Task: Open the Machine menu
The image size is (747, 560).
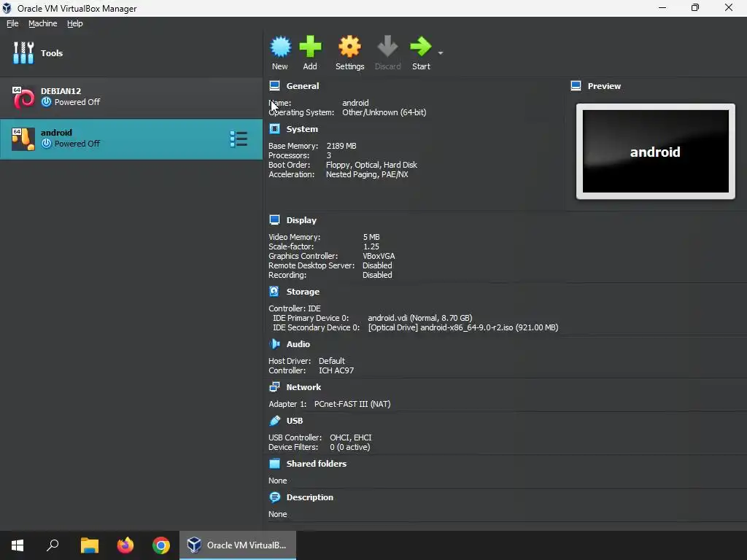Action: pos(43,23)
